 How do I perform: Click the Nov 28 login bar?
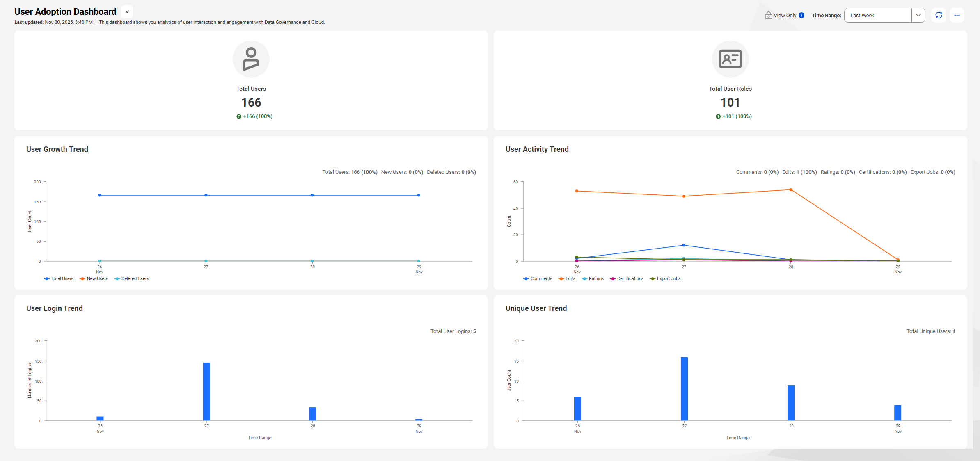[x=313, y=414]
